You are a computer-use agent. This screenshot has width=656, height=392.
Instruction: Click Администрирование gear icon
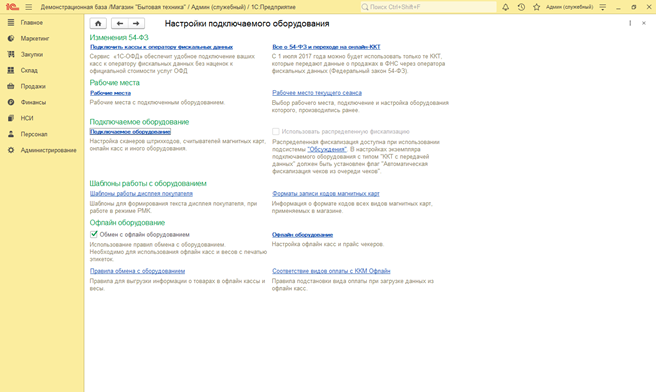point(11,150)
